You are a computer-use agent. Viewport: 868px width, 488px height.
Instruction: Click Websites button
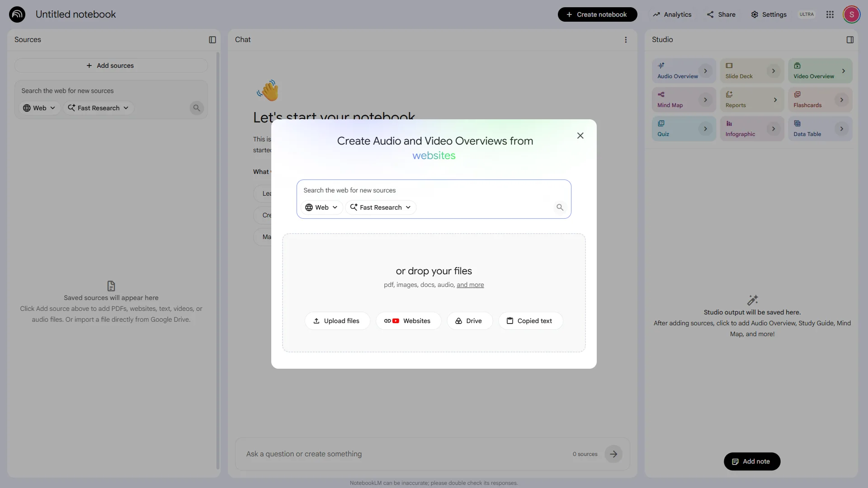408,321
